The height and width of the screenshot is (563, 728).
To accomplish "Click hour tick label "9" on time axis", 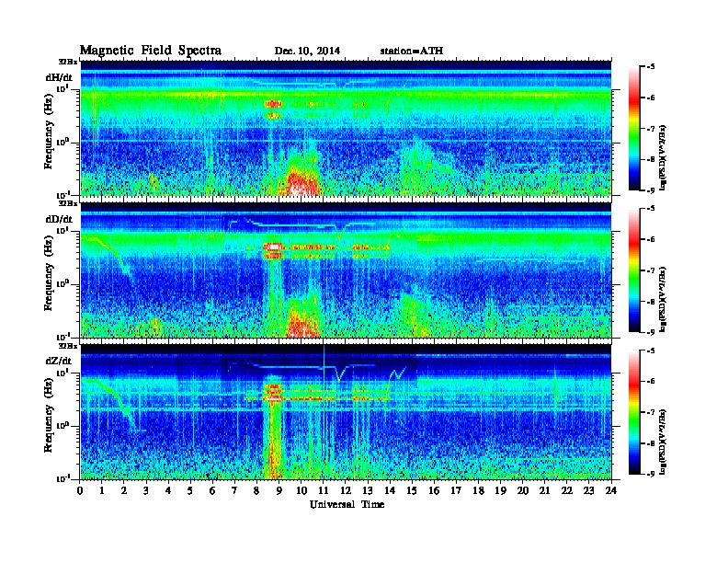I will click(x=279, y=490).
